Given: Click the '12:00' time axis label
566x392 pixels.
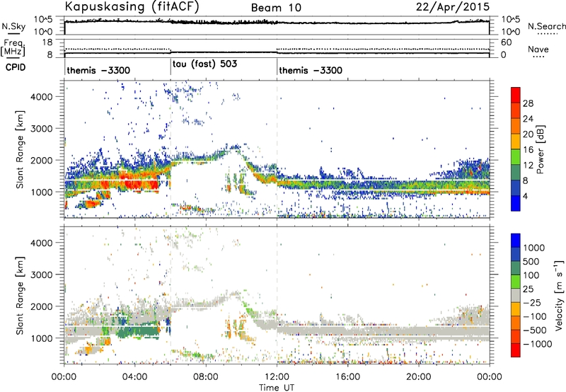Looking at the screenshot, I should click(x=277, y=377).
